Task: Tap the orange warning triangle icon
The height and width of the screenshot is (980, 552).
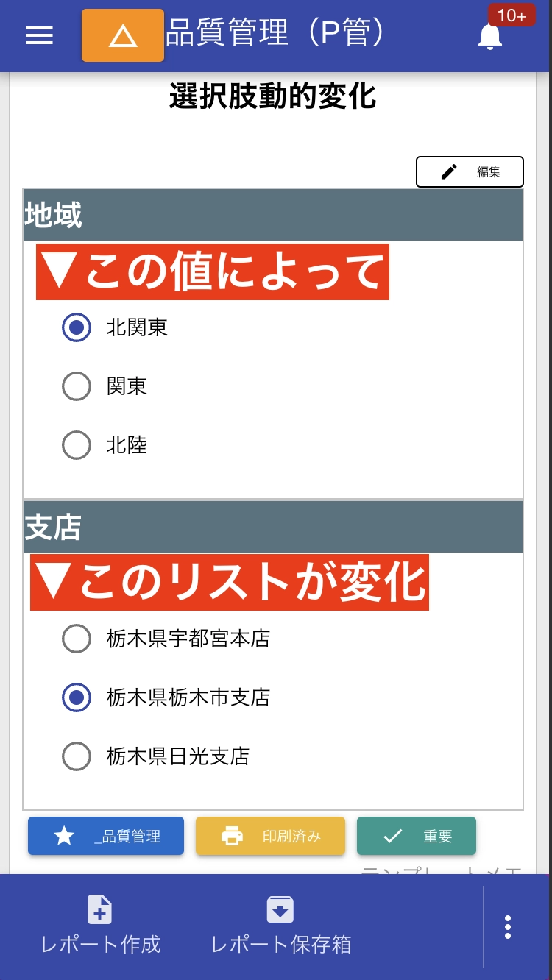Action: (x=122, y=35)
